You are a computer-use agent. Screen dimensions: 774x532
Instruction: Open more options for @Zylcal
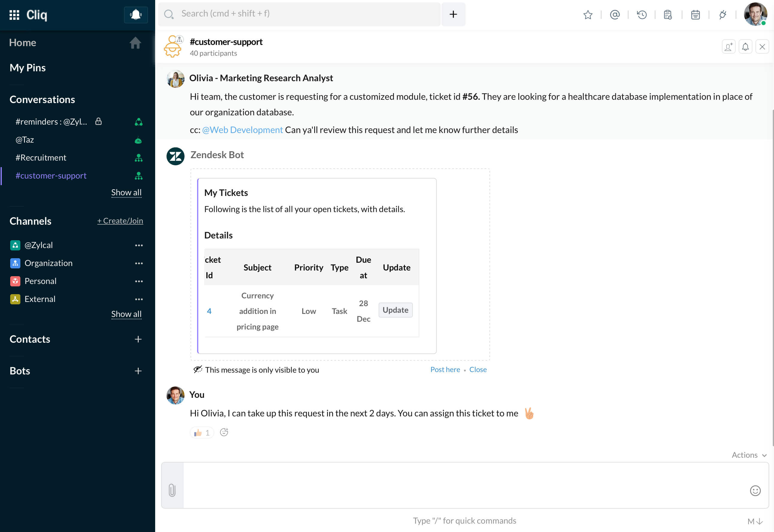pos(139,245)
